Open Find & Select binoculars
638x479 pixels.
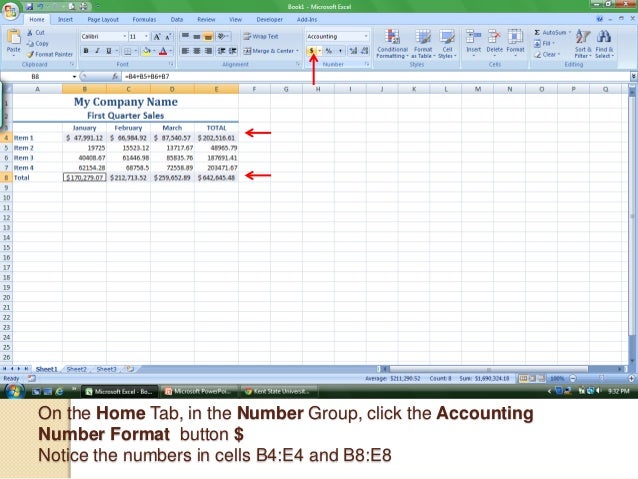tap(604, 44)
